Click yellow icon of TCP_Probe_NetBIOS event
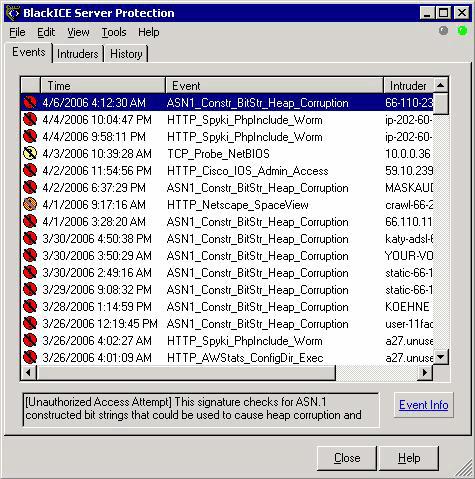This screenshot has width=475, height=479. [30, 153]
